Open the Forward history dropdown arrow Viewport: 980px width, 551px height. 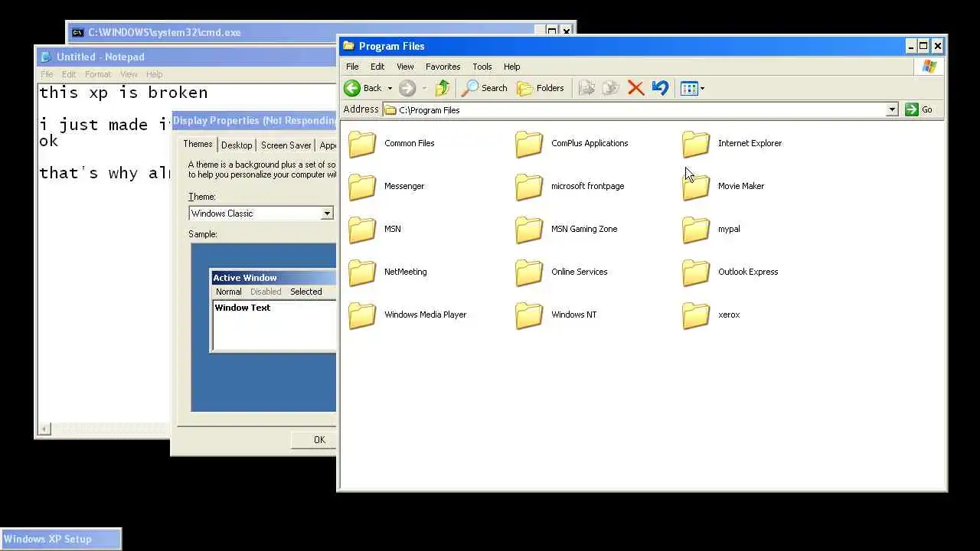pyautogui.click(x=424, y=88)
